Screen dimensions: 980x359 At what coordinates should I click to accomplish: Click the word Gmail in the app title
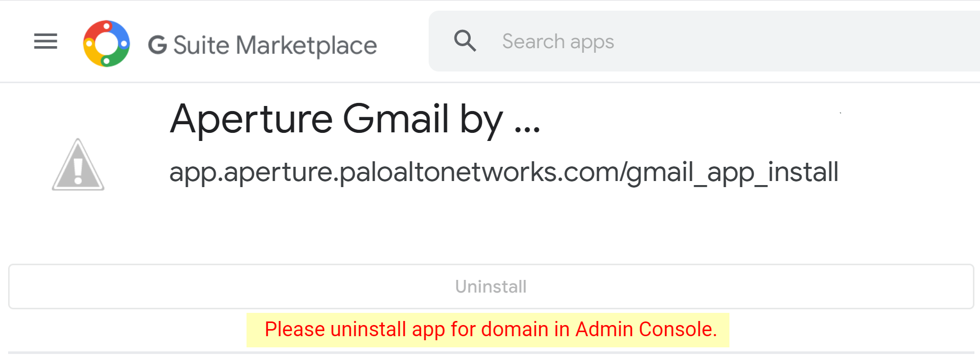pos(396,119)
